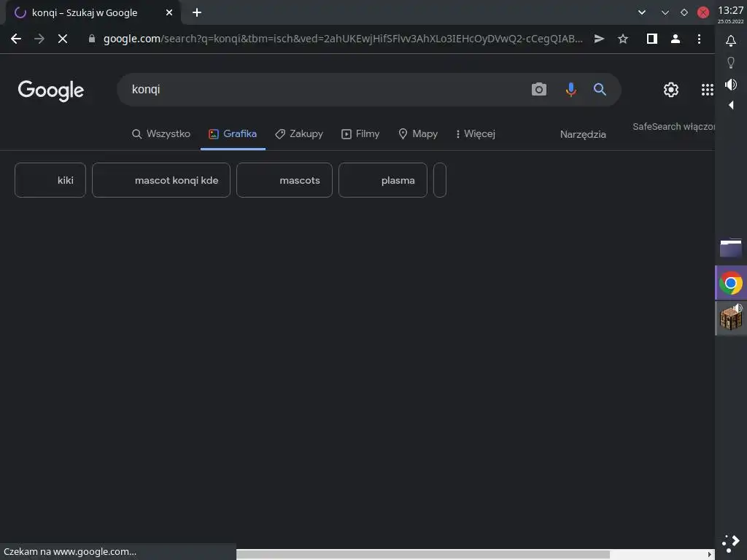The image size is (747, 560).
Task: Click the address bar URL
Action: click(x=343, y=39)
